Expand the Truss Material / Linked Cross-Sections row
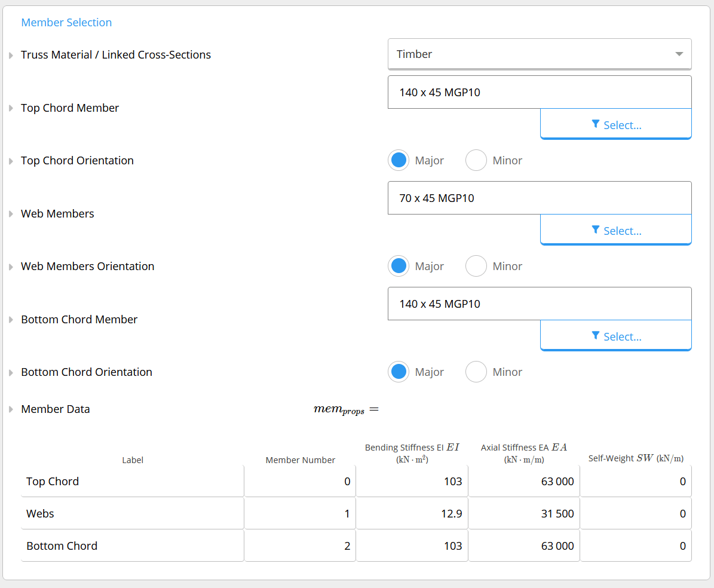 pos(11,55)
